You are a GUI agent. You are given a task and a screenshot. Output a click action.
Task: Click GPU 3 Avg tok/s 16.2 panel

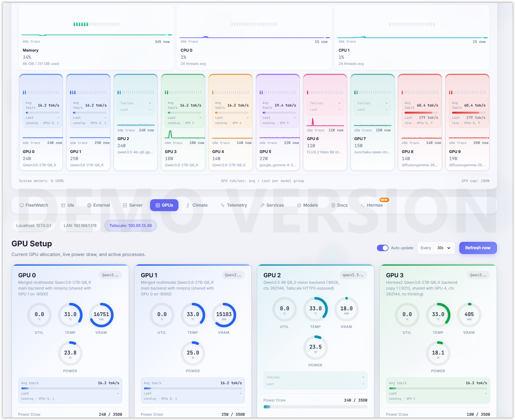[438, 390]
